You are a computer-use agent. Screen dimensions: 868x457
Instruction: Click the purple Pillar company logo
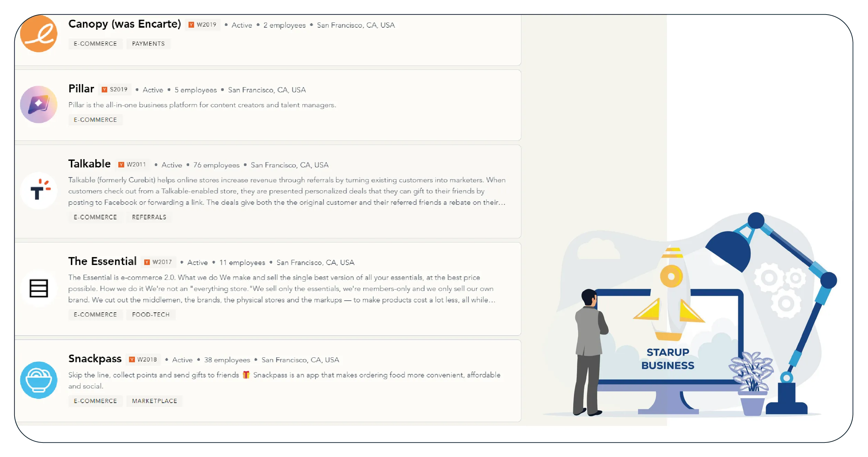coord(38,104)
